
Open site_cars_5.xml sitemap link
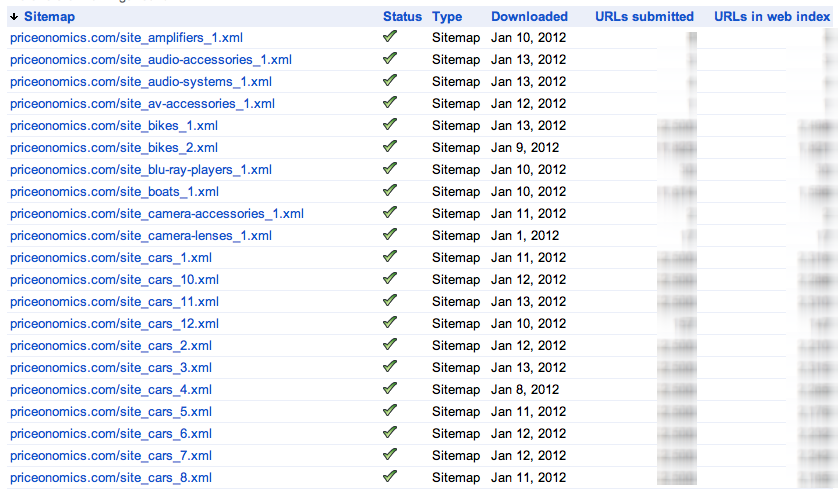point(111,411)
